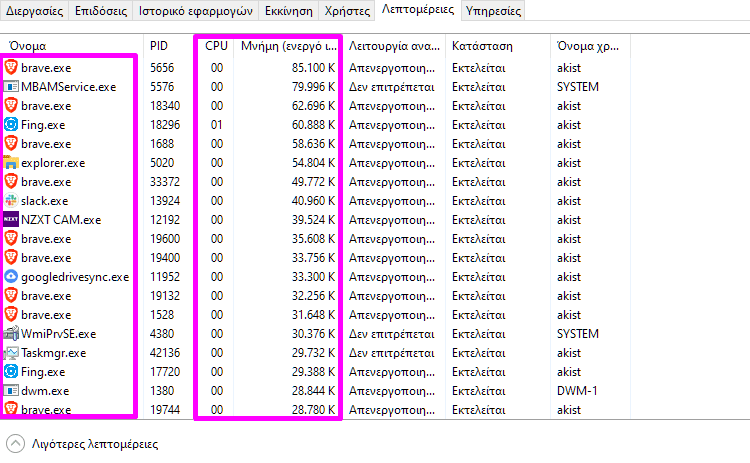Sort by the Μνήμη column header
The width and height of the screenshot is (750, 463).
tap(288, 46)
